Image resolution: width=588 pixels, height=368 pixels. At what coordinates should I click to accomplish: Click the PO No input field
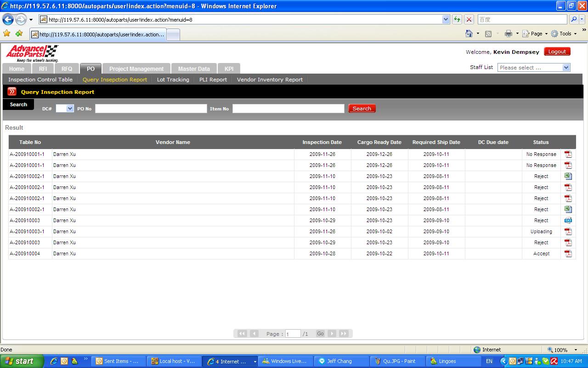coord(151,109)
